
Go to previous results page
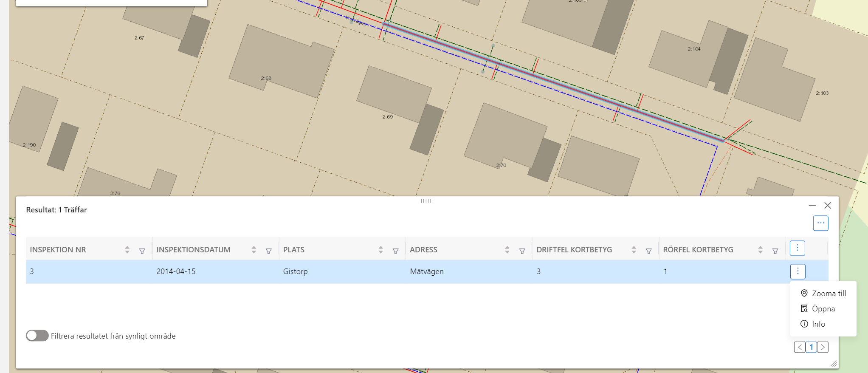[x=800, y=347]
